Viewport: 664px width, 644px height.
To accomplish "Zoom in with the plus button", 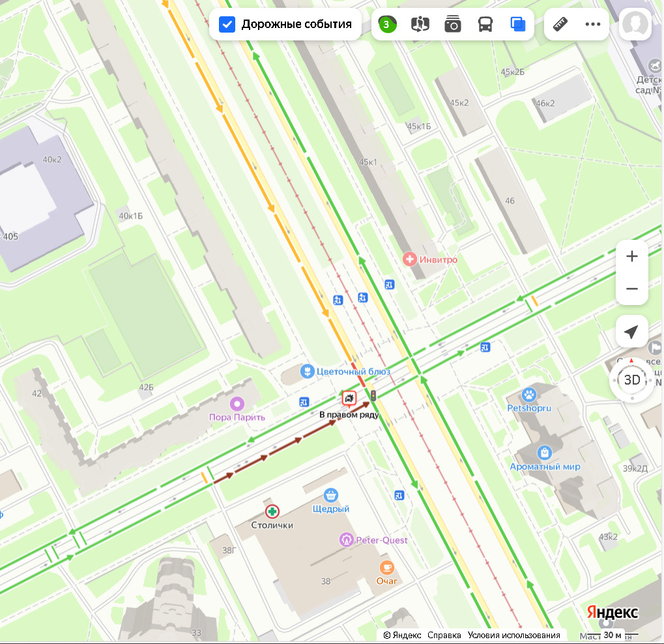I will pyautogui.click(x=631, y=256).
